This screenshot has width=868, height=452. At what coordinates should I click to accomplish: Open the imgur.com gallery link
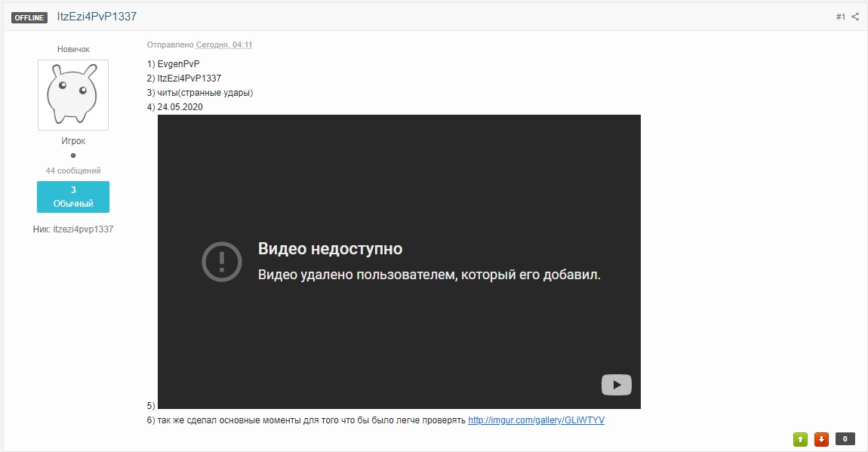(536, 420)
